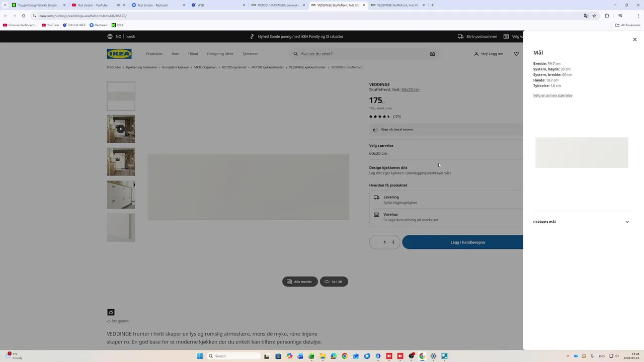Open the 179 reviews rating
Image resolution: width=644 pixels, height=362 pixels.
[385, 117]
